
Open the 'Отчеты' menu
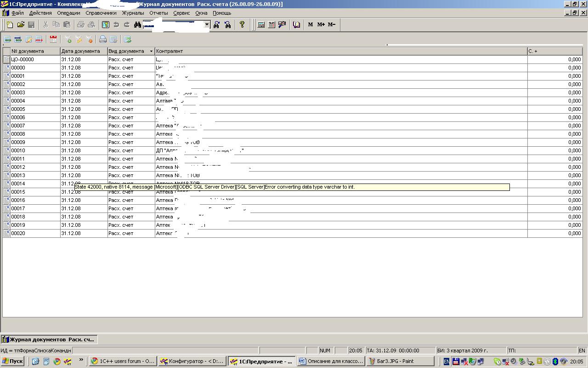coord(158,13)
